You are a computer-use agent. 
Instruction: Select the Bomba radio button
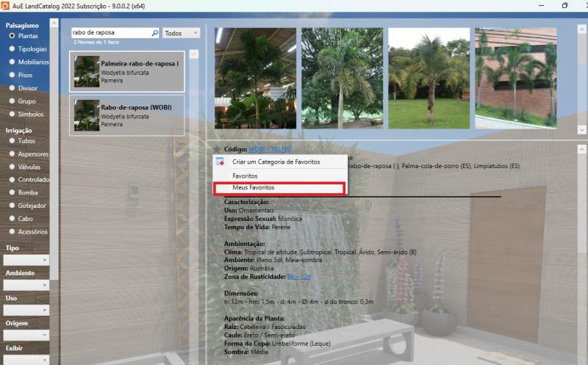pyautogui.click(x=12, y=192)
